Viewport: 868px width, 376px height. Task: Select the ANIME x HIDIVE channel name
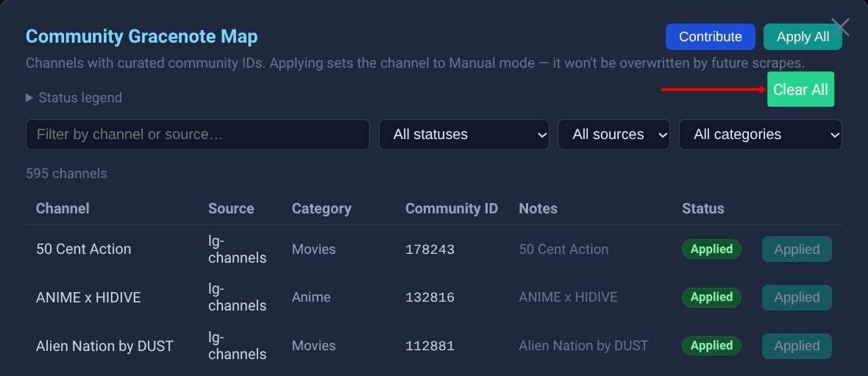coord(88,297)
